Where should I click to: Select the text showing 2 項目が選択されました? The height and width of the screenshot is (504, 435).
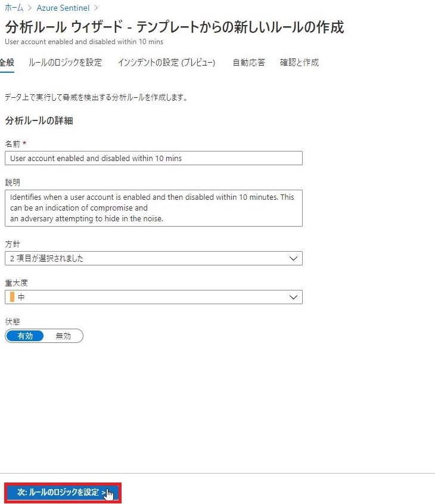(46, 258)
